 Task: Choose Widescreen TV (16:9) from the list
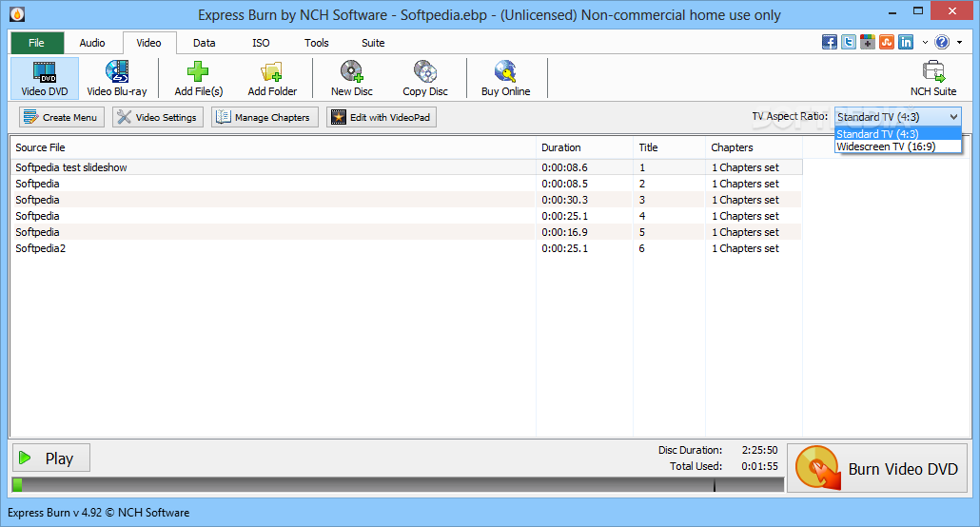[x=897, y=146]
